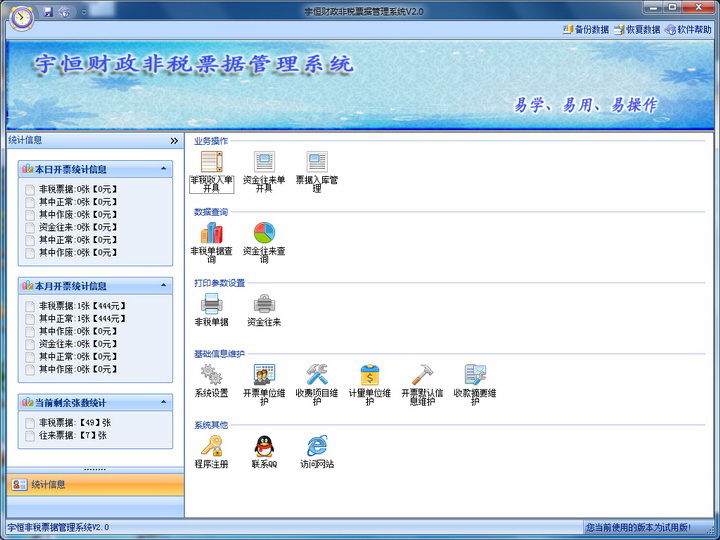Collapse the 统计信息 side panel
Image resolution: width=720 pixels, height=540 pixels.
click(x=174, y=141)
